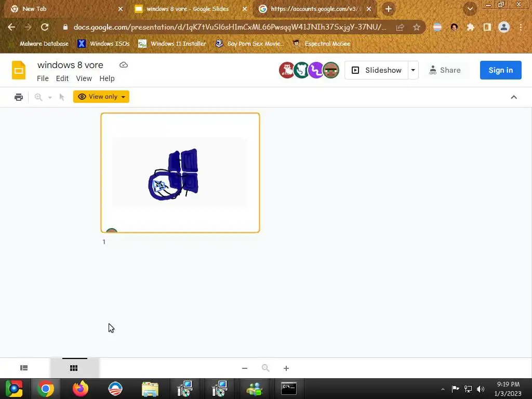The height and width of the screenshot is (399, 532).
Task: Click the striped flag extension icon
Action: [437, 27]
